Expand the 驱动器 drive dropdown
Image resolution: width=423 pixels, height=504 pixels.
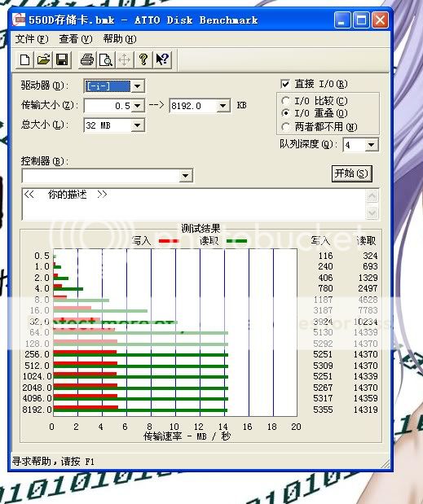coord(138,86)
